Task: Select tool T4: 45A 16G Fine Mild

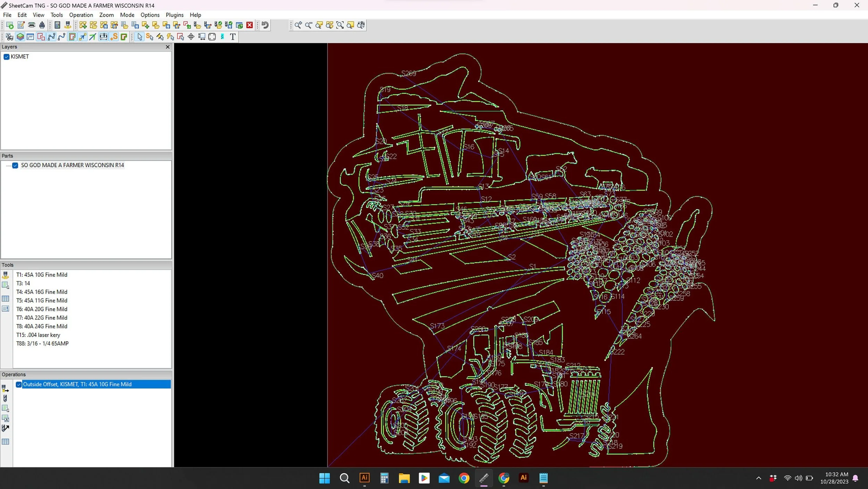Action: pos(42,292)
